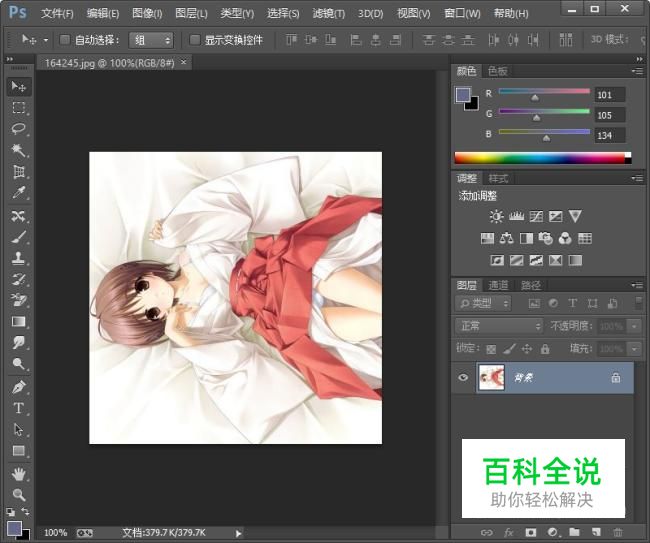This screenshot has width=650, height=543.
Task: Open the fill dropdown arrow
Action: tap(634, 349)
